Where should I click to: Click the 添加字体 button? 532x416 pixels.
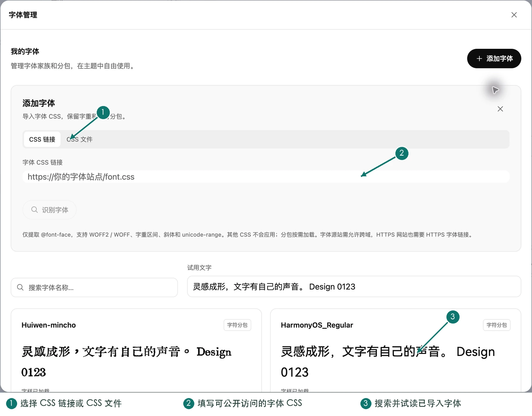494,59
